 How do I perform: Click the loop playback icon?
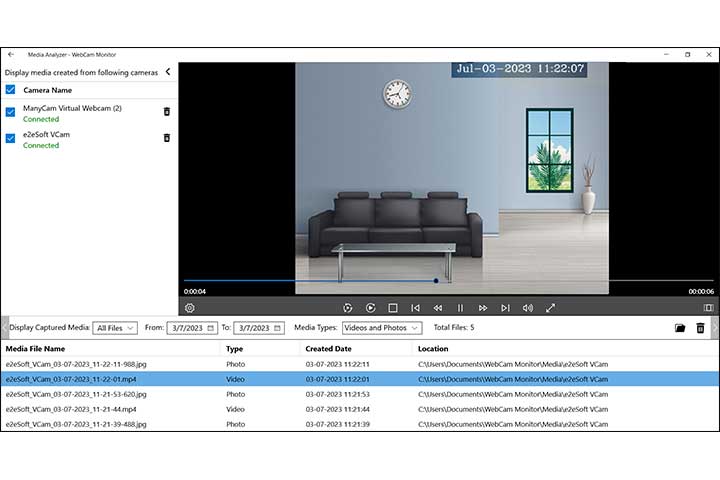click(371, 308)
